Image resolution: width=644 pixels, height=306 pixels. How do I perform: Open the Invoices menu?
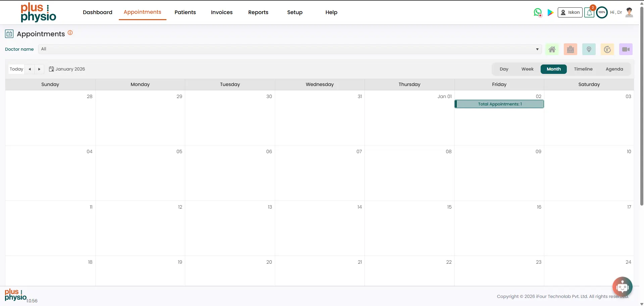221,12
